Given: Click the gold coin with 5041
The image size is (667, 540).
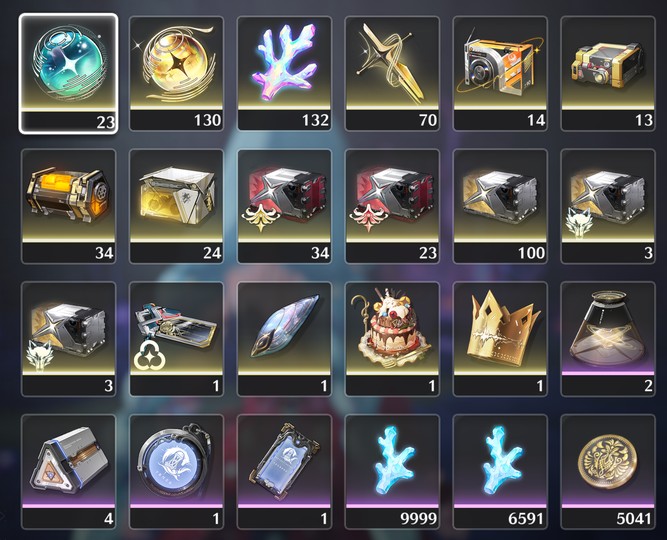Looking at the screenshot, I should [608, 472].
